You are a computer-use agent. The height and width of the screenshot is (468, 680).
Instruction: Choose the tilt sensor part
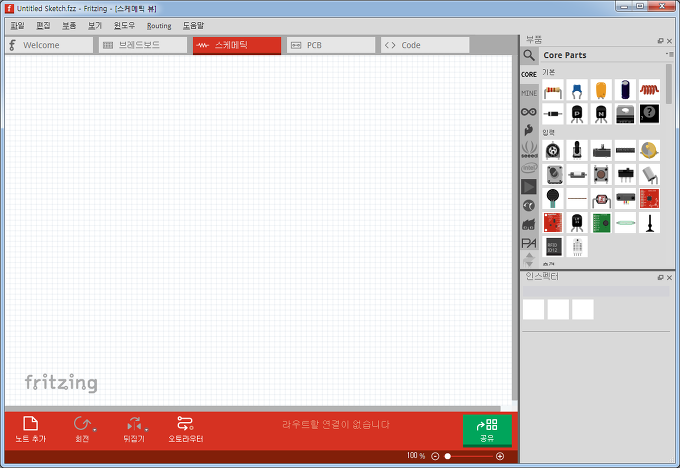pos(649,174)
